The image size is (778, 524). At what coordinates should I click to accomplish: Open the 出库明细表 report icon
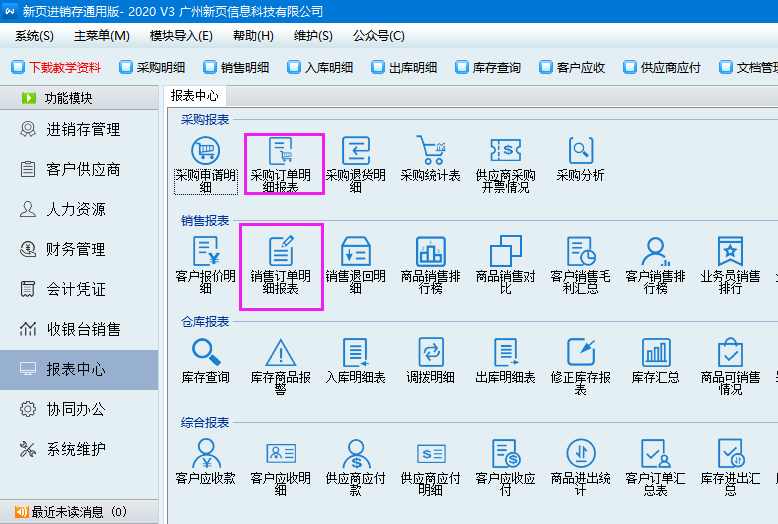pyautogui.click(x=506, y=361)
